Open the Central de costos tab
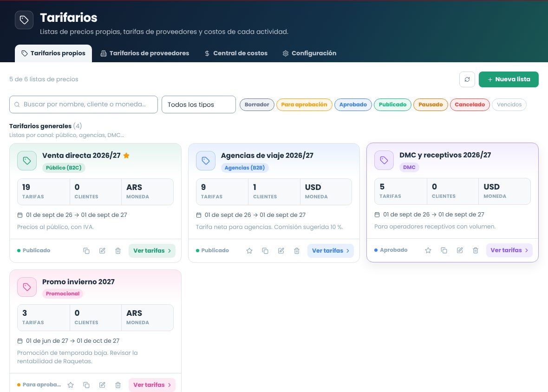The width and height of the screenshot is (548, 392). pos(236,53)
